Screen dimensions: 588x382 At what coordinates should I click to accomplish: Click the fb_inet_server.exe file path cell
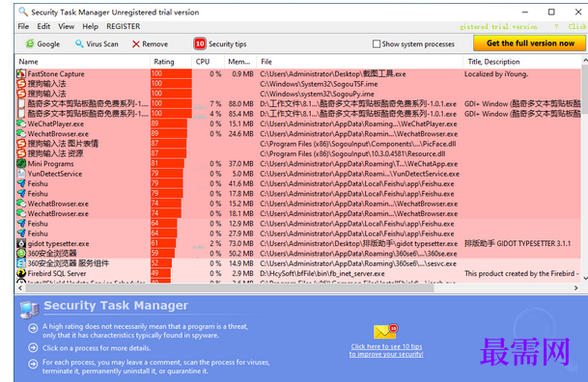point(322,273)
